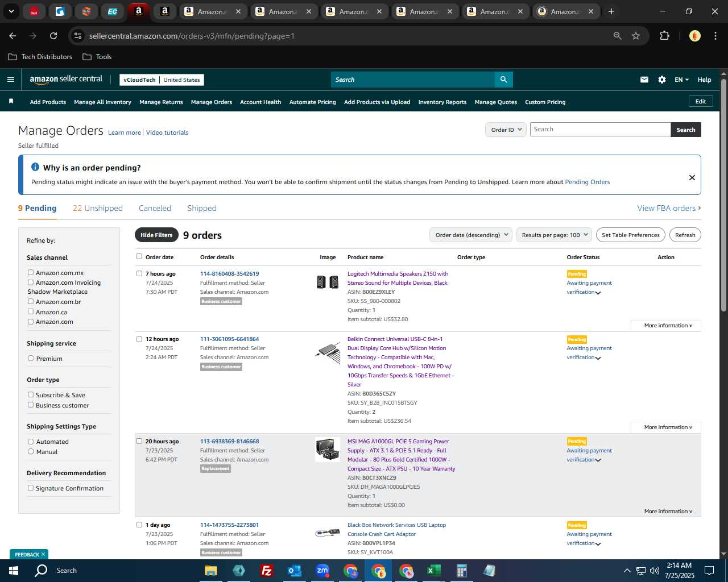Switch to the 22 Unshipped tab

[x=98, y=209]
